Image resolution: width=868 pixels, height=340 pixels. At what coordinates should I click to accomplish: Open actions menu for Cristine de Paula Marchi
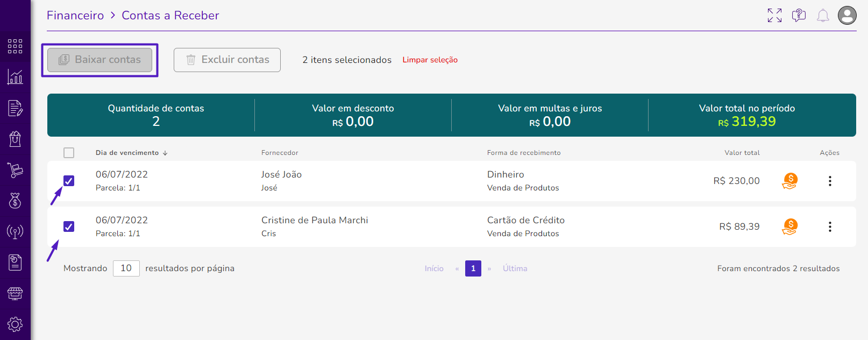830,226
